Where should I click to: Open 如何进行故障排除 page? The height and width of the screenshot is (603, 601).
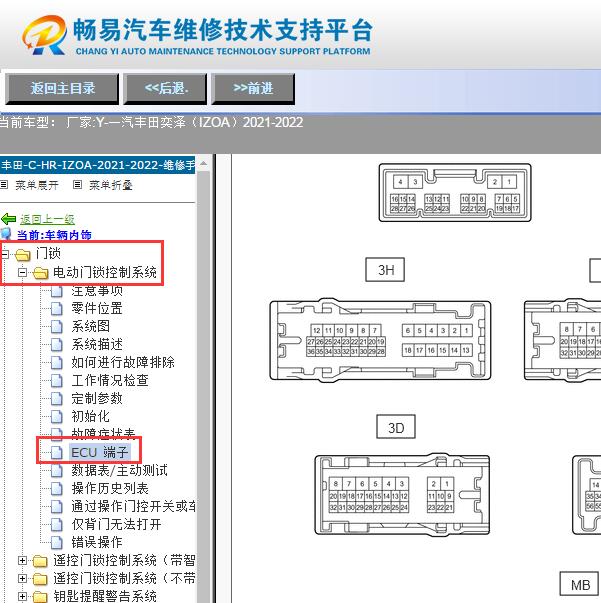click(123, 362)
